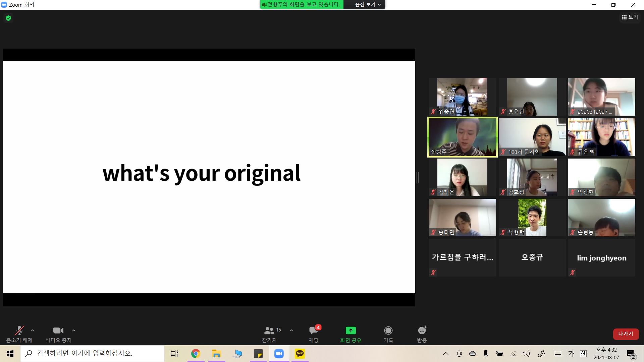The image size is (644, 362).
Task: Open the chat panel icon
Action: pyautogui.click(x=314, y=331)
